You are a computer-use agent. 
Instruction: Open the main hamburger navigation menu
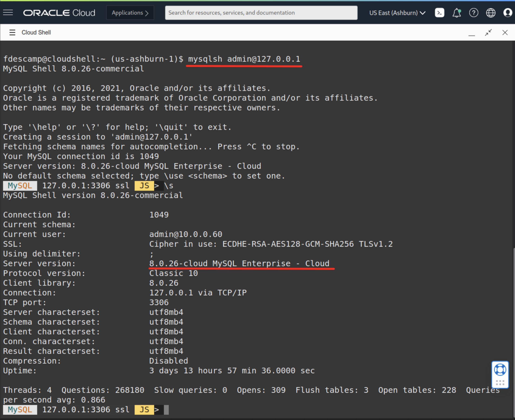(x=8, y=13)
